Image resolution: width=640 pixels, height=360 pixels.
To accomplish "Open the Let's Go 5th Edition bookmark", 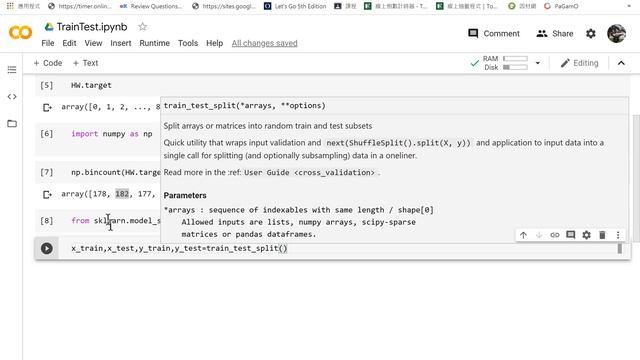I will tap(295, 6).
